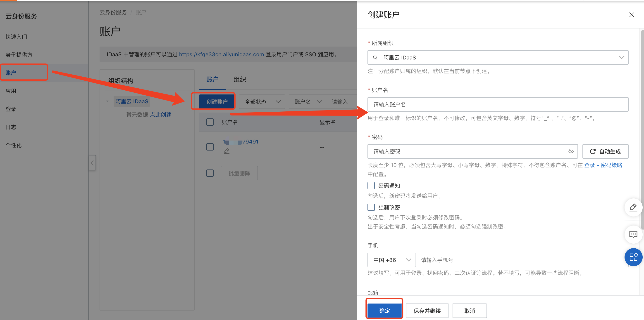644x320 pixels.
Task: Open 登录 in the sidebar
Action: [11, 109]
